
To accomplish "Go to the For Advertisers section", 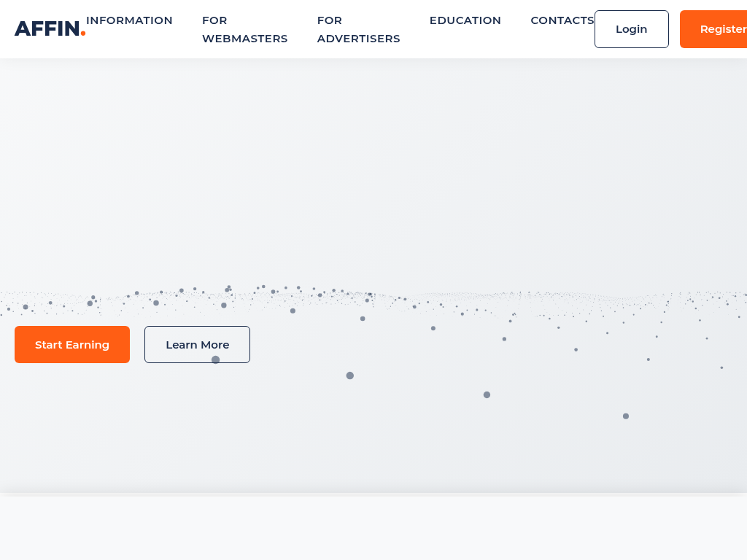I will tap(358, 29).
